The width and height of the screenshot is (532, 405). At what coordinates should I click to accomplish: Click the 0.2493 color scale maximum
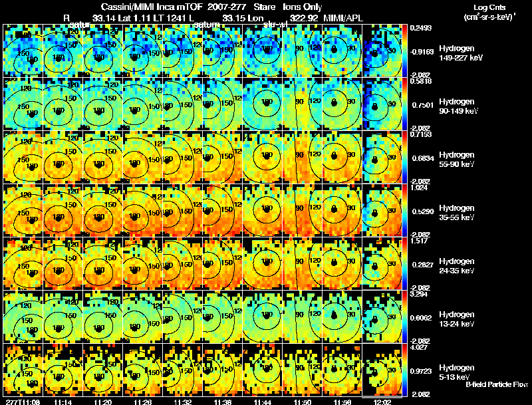pos(421,28)
